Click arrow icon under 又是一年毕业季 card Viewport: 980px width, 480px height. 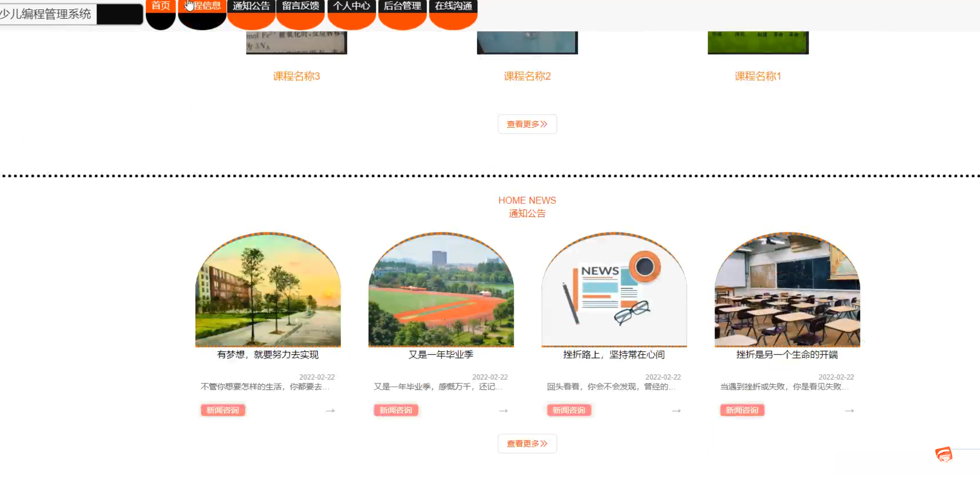[503, 411]
